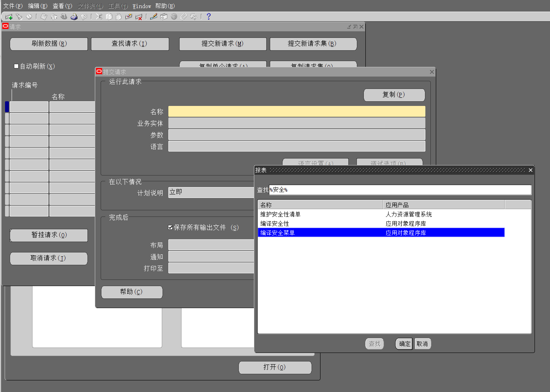
Task: Click the yellow 名称 input field
Action: (x=297, y=111)
